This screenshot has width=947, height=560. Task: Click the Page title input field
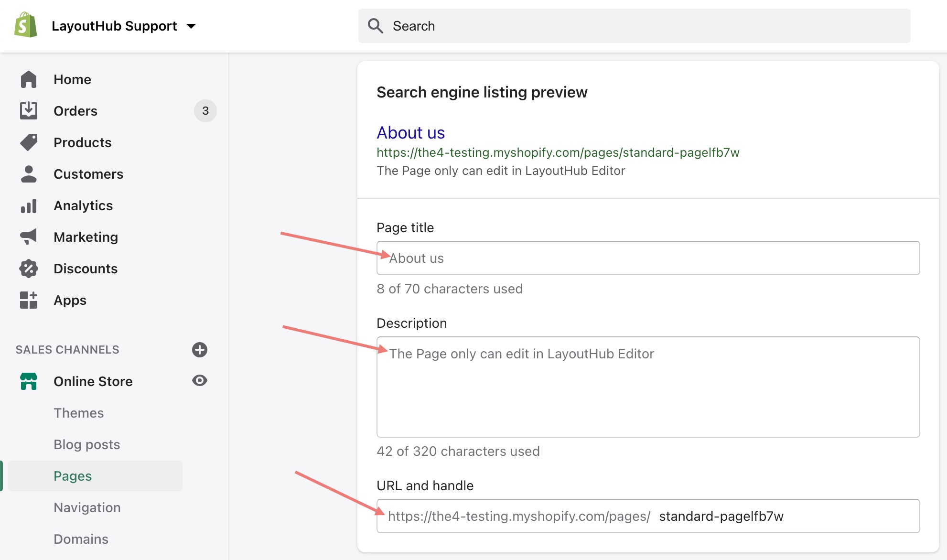point(648,258)
